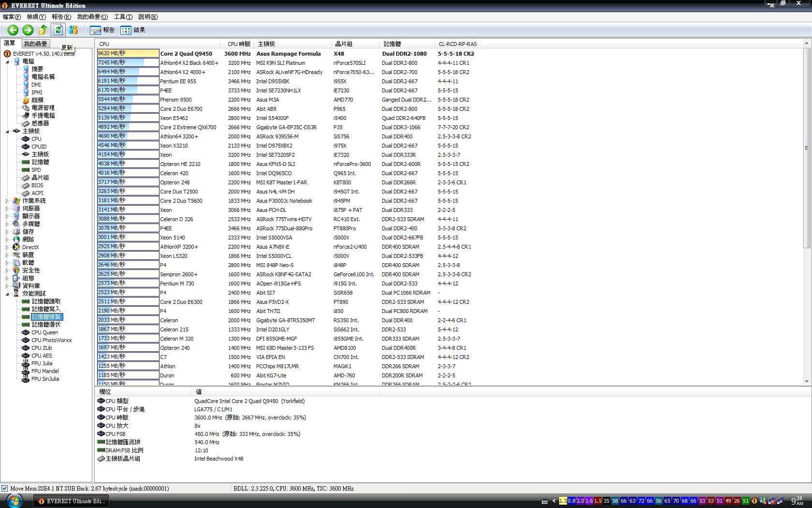Select the BIOS tree item
Image resolution: width=812 pixels, height=508 pixels.
click(37, 185)
